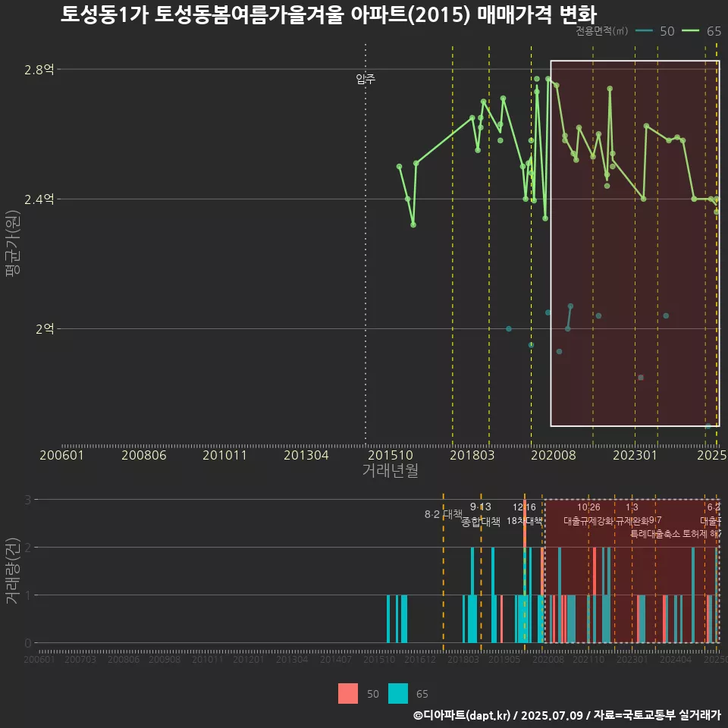Click 202008 on the price chart axis
This screenshot has height=728, width=728.
[554, 455]
